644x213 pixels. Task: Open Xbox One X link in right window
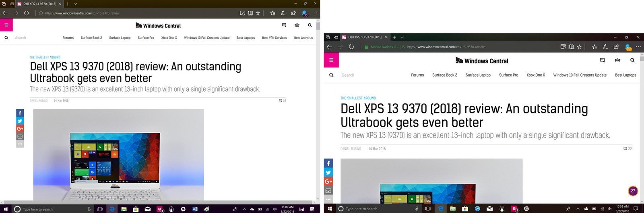tap(536, 75)
